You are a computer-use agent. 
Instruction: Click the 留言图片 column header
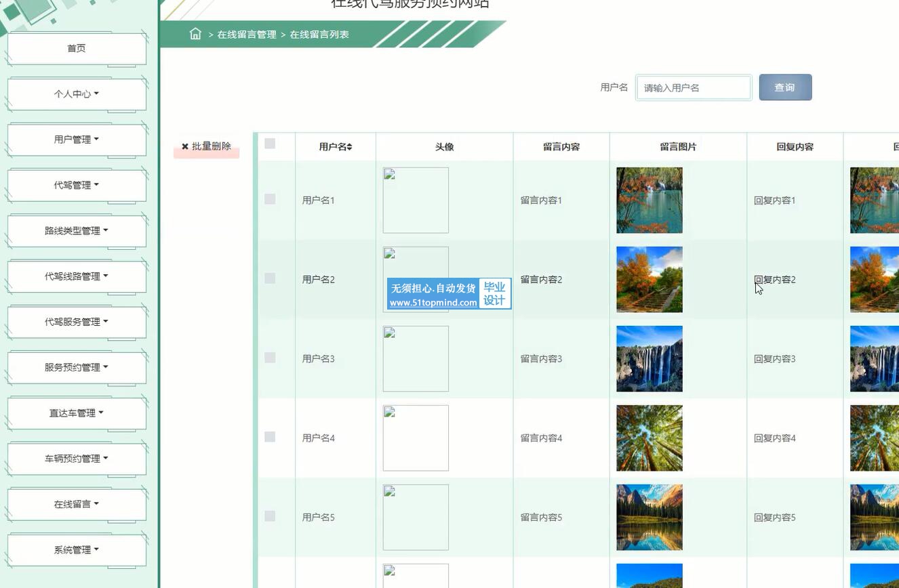678,147
